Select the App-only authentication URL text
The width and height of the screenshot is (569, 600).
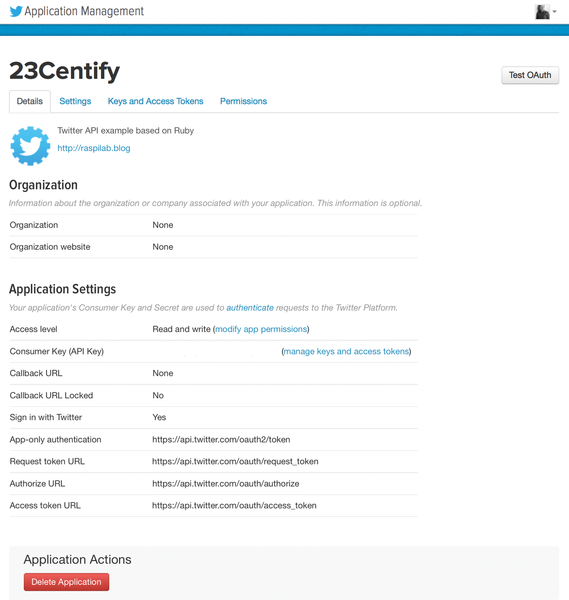pos(221,440)
